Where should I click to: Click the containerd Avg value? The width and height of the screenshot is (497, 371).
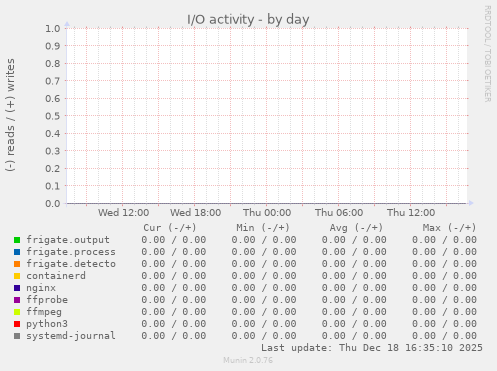[x=354, y=276]
